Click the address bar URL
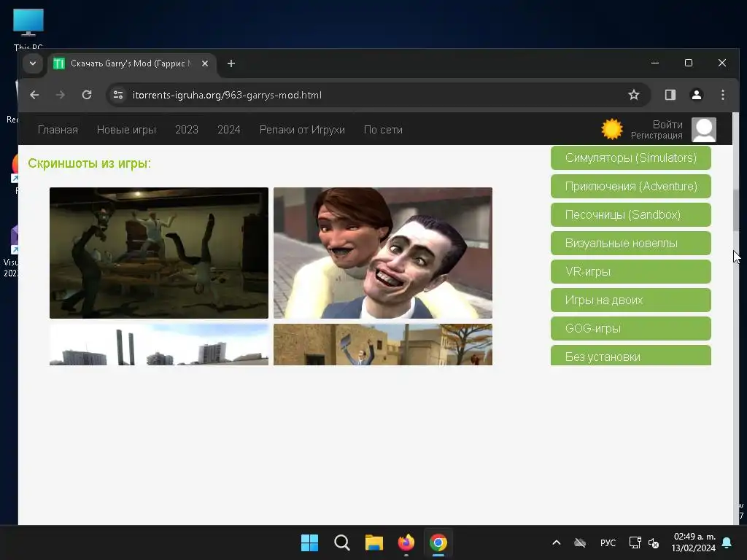This screenshot has width=747, height=560. tap(227, 96)
